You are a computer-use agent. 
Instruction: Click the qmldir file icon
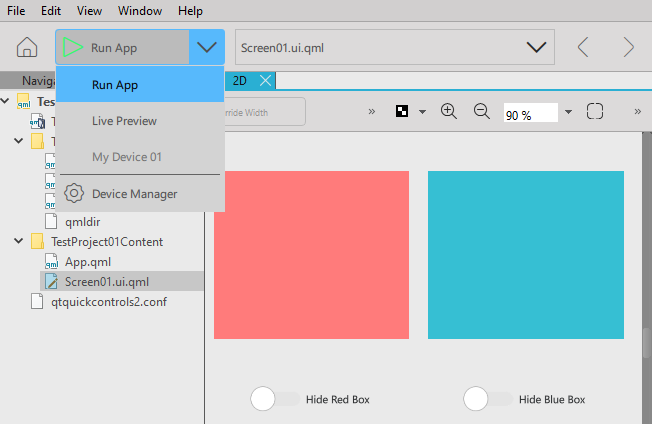pos(51,222)
